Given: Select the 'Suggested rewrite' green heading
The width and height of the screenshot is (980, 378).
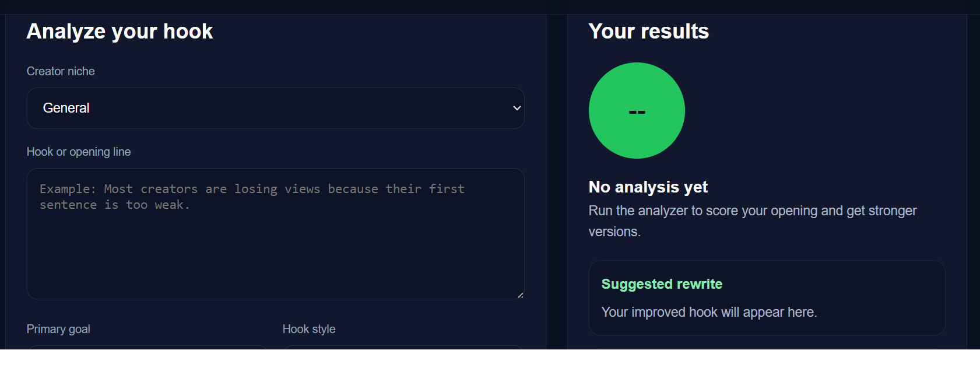Looking at the screenshot, I should (x=662, y=284).
